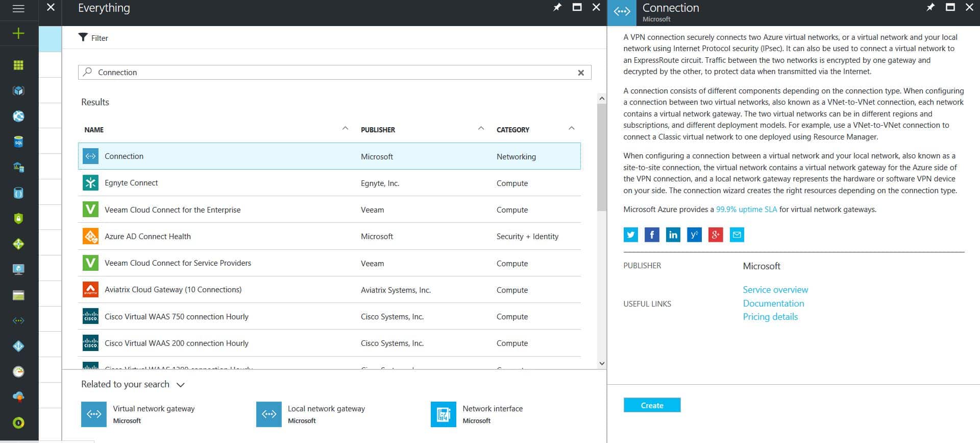This screenshot has height=443, width=980.
Task: Open the Service overview link
Action: pyautogui.click(x=775, y=290)
